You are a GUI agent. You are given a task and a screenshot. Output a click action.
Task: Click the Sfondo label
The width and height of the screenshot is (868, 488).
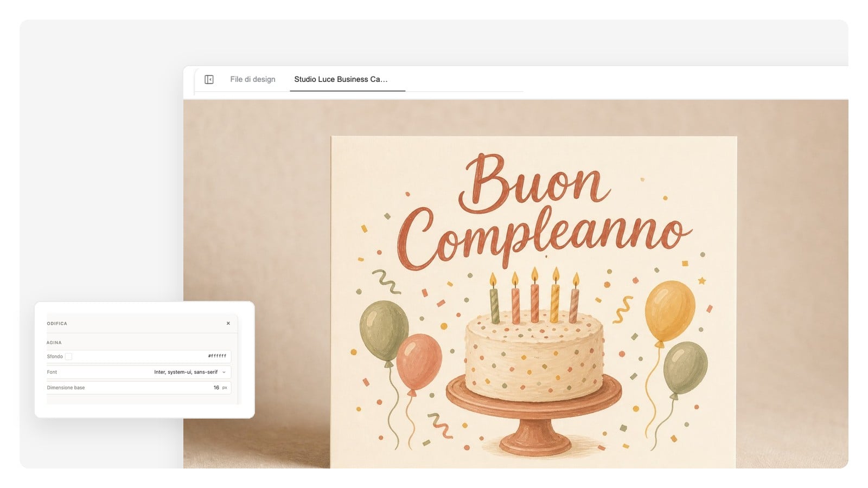click(55, 356)
